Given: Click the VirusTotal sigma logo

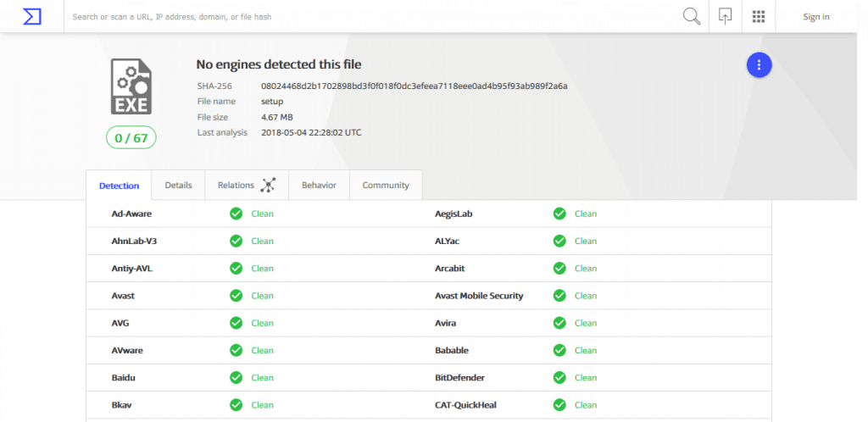Looking at the screenshot, I should [x=32, y=17].
